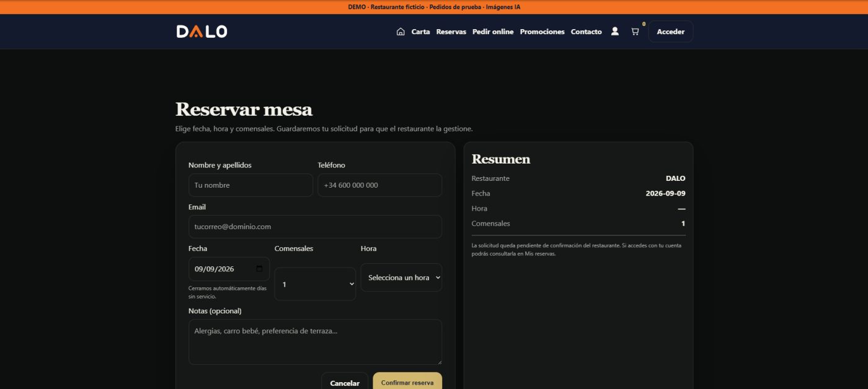
Task: Click the Comensales row in the summary
Action: [578, 224]
